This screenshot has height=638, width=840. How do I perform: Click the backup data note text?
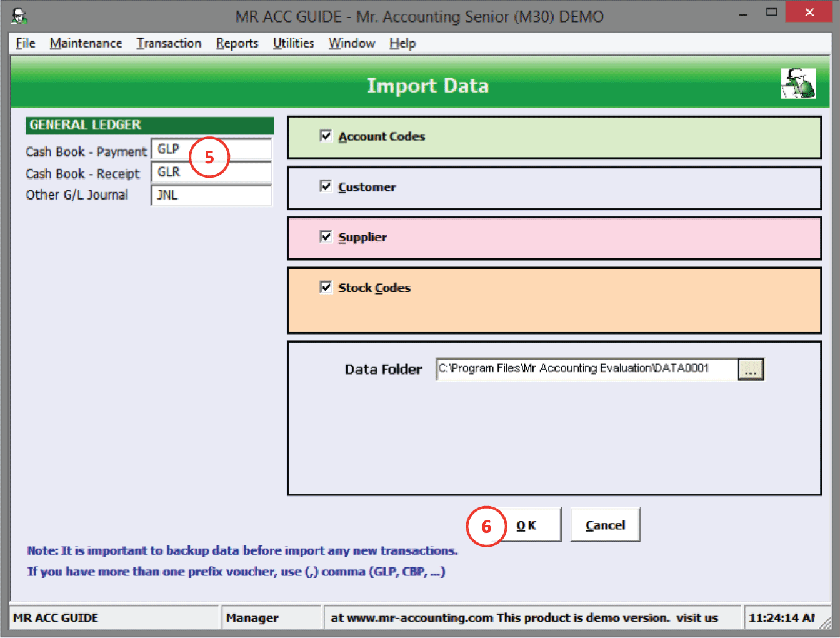tap(242, 550)
